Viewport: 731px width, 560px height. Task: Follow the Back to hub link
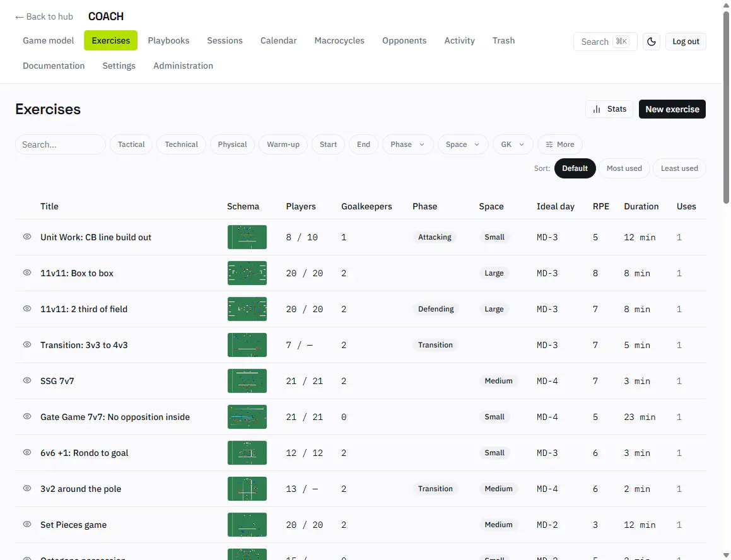pyautogui.click(x=44, y=17)
